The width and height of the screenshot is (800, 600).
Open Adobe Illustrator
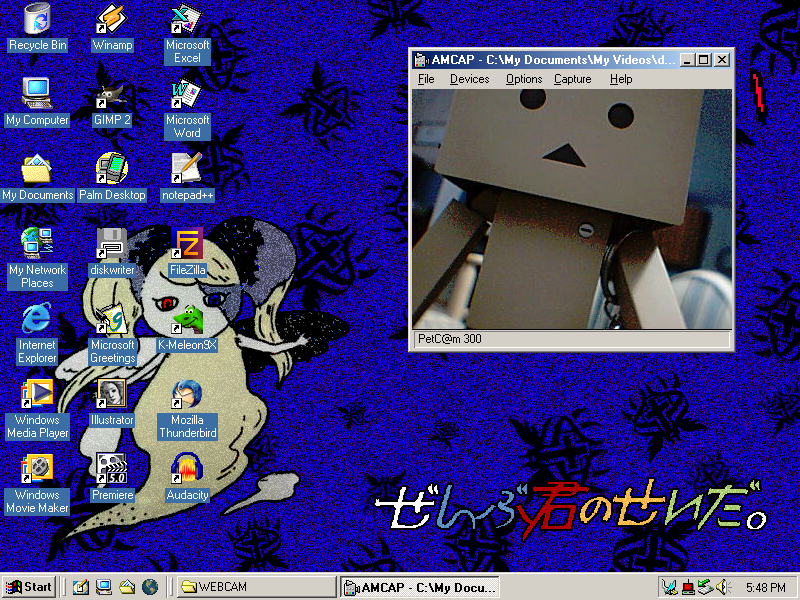click(x=111, y=392)
